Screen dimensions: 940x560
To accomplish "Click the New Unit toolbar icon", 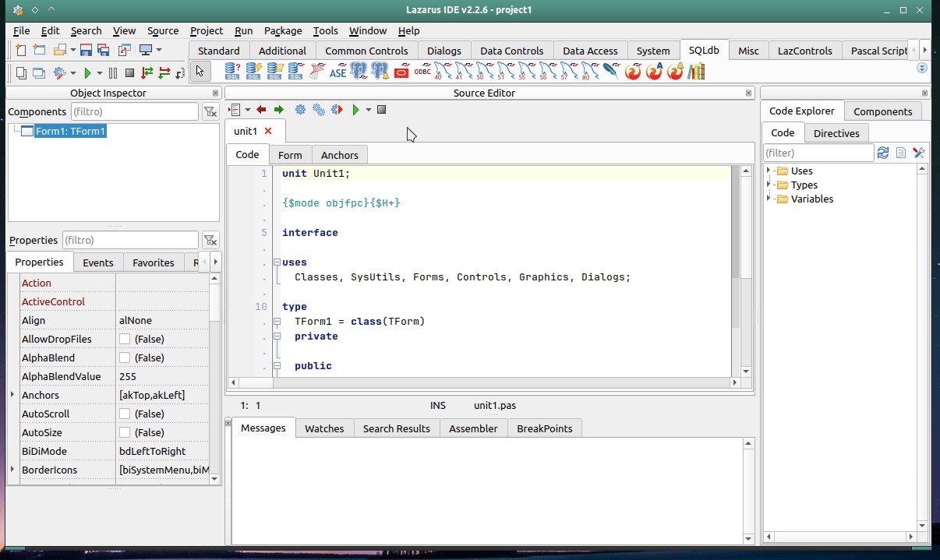I will coord(20,50).
